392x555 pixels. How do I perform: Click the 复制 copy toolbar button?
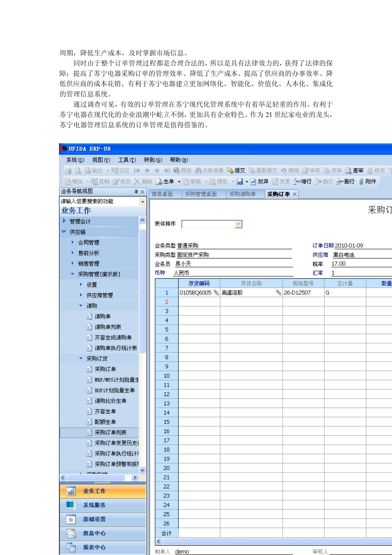pyautogui.click(x=100, y=181)
